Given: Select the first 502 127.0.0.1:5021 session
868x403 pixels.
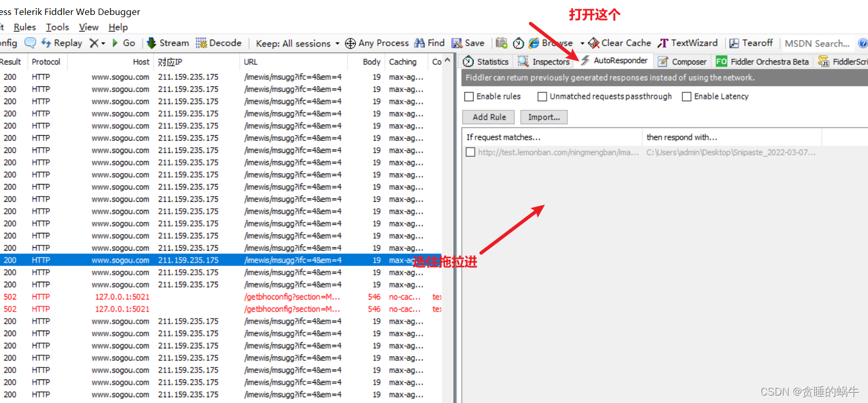Looking at the screenshot, I should pos(221,297).
